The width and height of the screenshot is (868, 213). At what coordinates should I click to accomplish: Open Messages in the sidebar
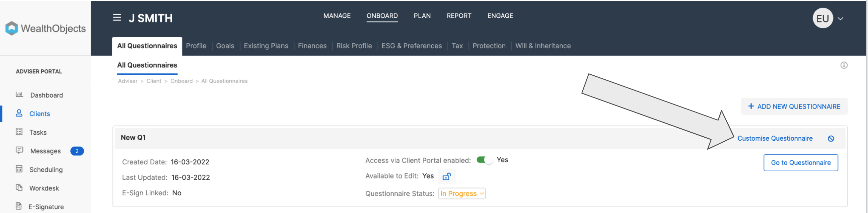(x=45, y=151)
